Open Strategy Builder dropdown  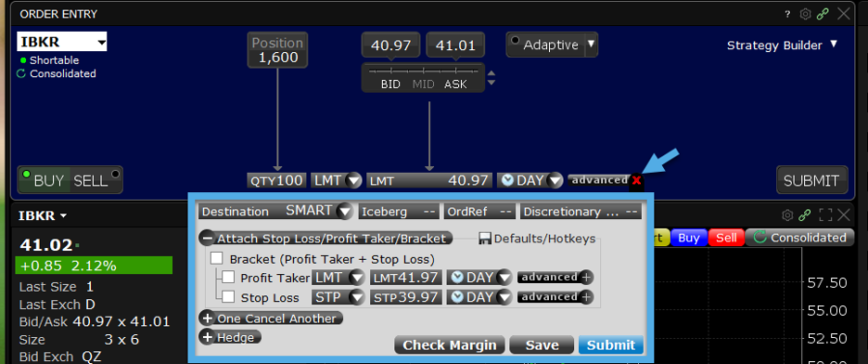pyautogui.click(x=835, y=45)
